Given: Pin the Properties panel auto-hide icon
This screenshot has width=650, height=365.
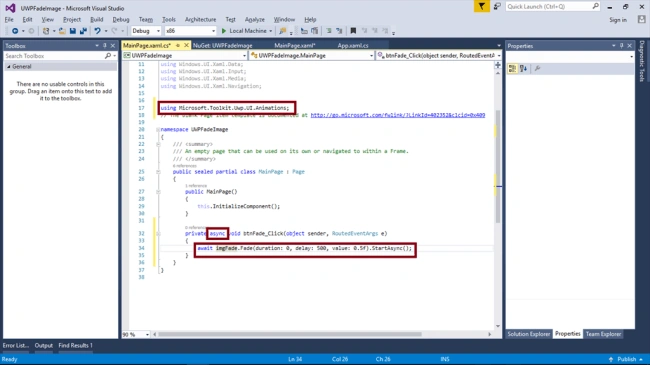Looking at the screenshot, I should click(621, 46).
